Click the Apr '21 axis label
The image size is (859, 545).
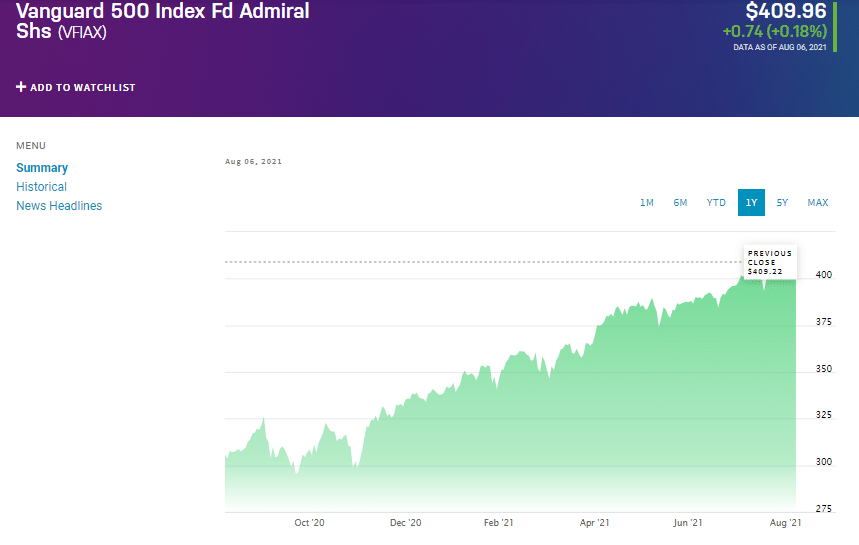click(594, 523)
